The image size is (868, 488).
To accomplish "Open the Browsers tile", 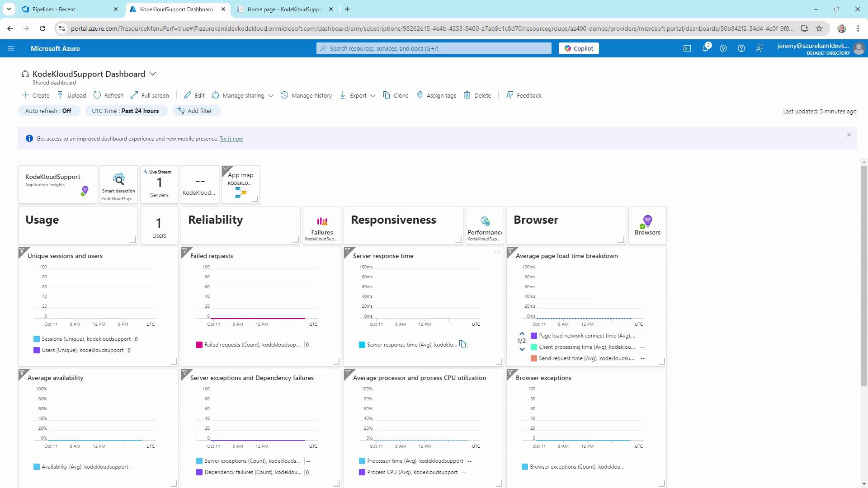I will 647,225.
